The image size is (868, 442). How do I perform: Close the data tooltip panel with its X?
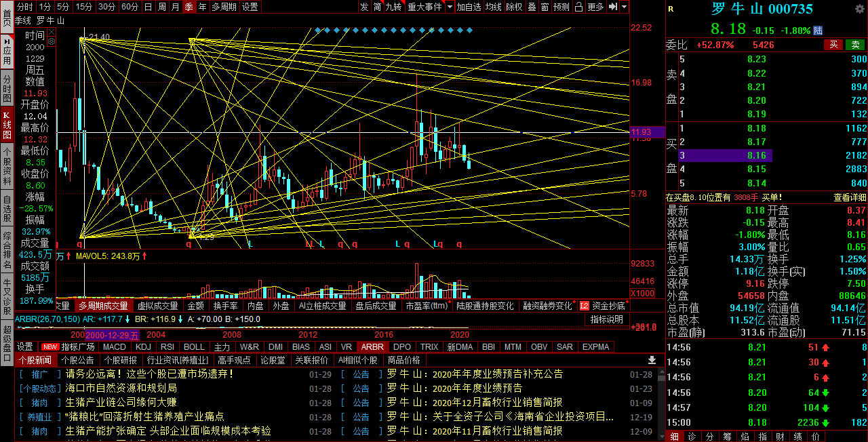pos(51,31)
